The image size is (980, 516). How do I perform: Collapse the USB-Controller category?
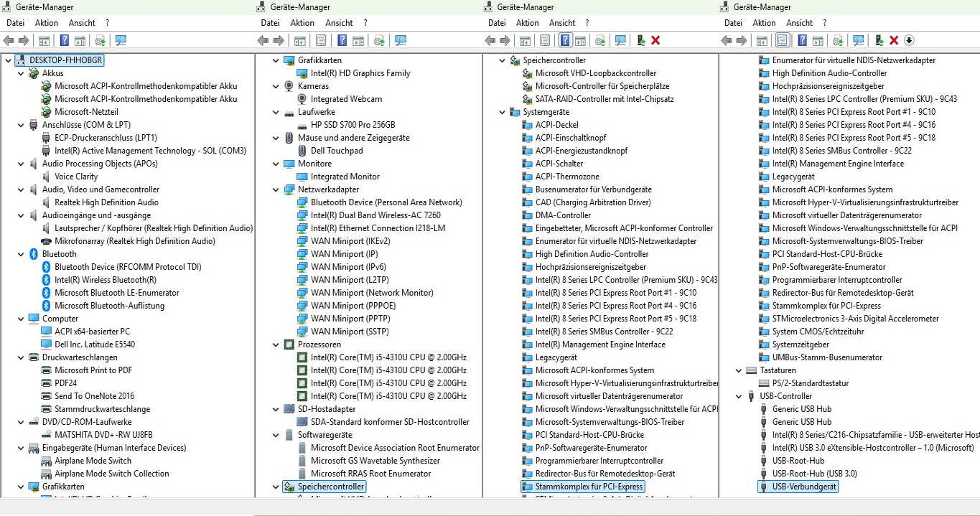[x=739, y=396]
